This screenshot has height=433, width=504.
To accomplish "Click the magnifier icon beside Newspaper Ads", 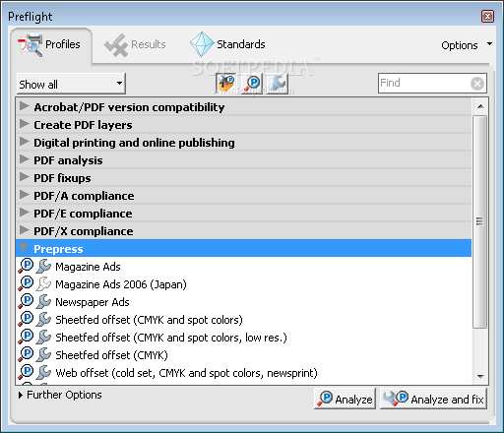I will coord(26,301).
